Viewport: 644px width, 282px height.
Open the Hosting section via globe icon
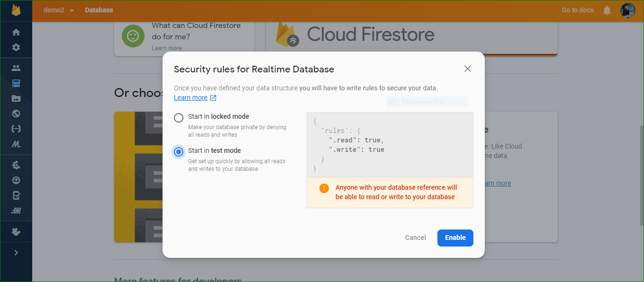tap(16, 114)
